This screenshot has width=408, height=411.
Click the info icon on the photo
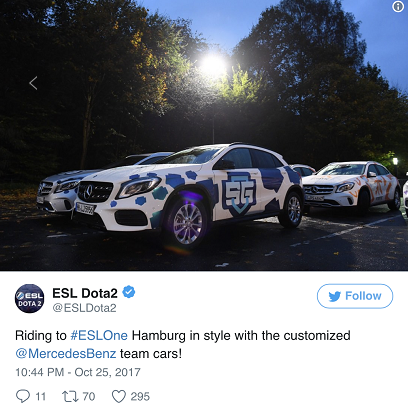pos(398,7)
